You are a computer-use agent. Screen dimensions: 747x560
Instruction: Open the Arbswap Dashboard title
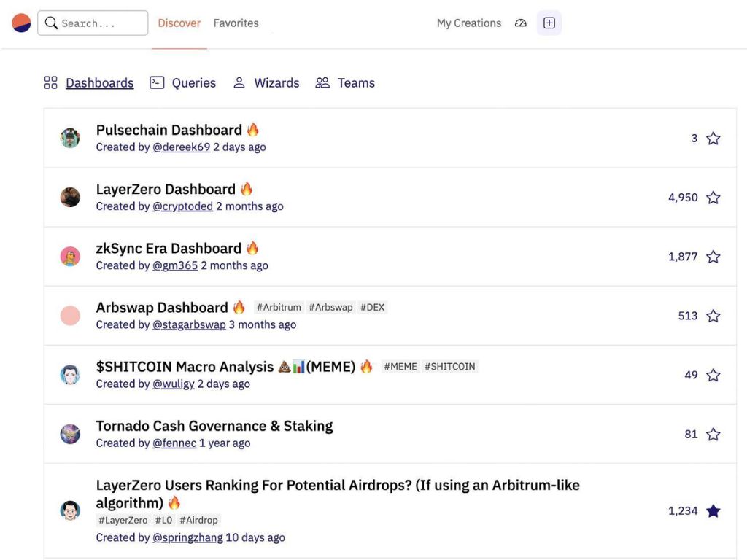coord(162,307)
